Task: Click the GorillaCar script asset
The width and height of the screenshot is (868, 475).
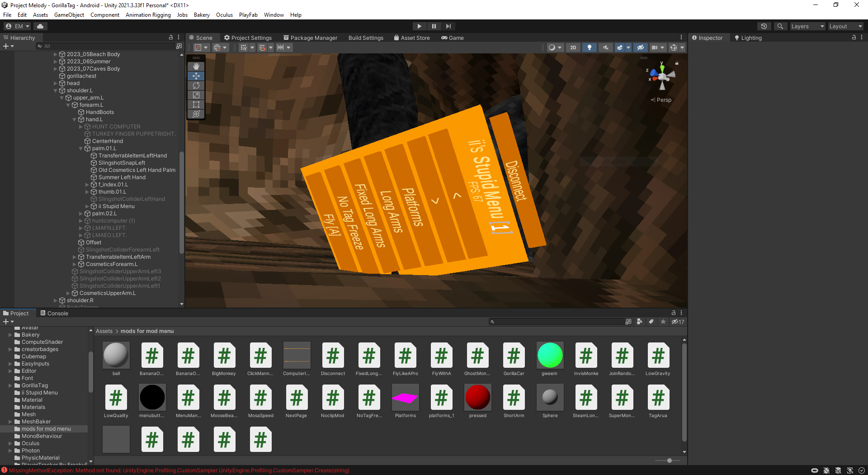Action: (514, 360)
